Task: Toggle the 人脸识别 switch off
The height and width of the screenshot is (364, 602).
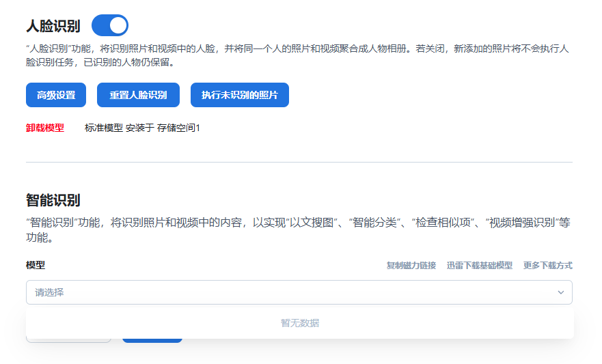Action: click(x=109, y=26)
